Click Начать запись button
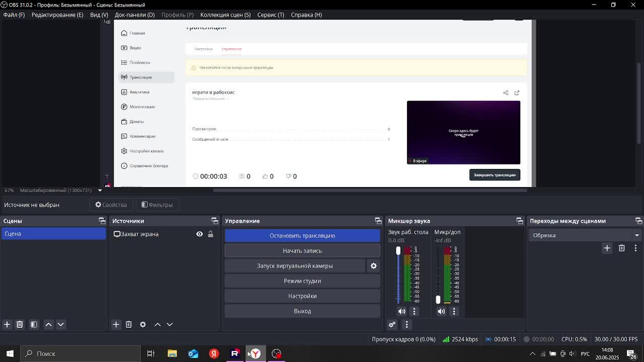 [x=302, y=251]
